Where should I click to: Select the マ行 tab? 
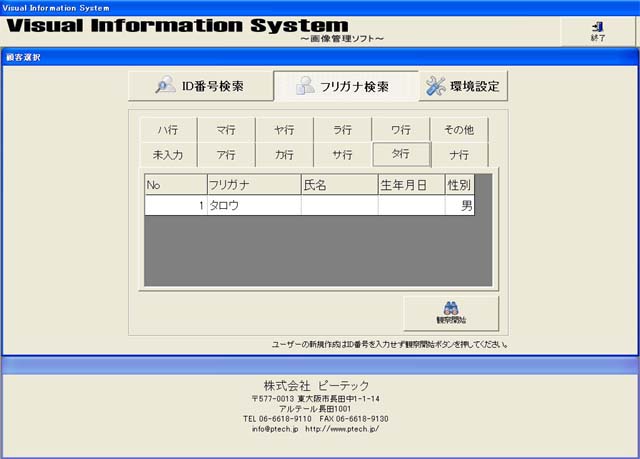click(225, 130)
